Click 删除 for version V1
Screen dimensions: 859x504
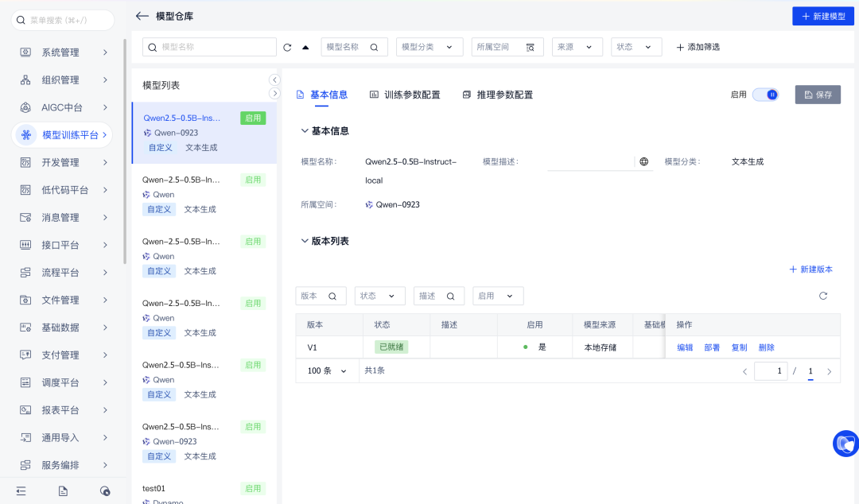pyautogui.click(x=766, y=347)
